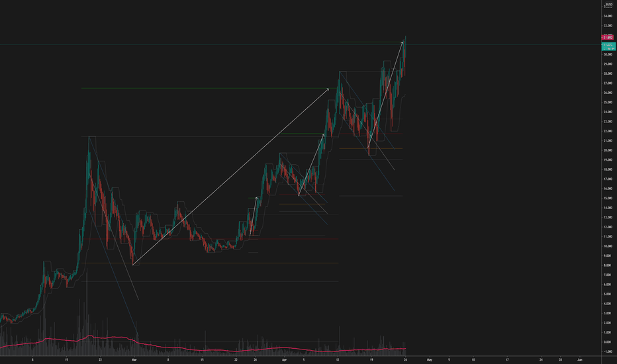Click the 20.000 price axis label
Image resolution: width=617 pixels, height=364 pixels.
(608, 150)
